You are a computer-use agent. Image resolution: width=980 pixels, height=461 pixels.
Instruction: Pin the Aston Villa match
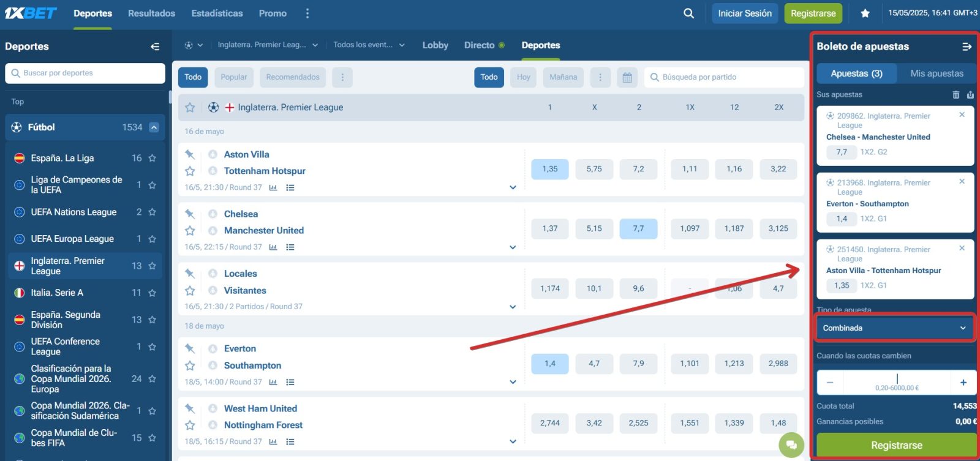coord(190,154)
